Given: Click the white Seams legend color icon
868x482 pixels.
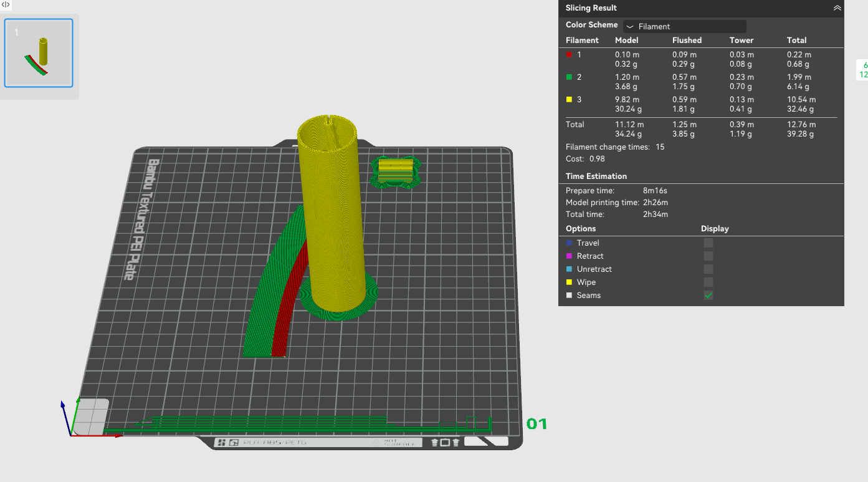Looking at the screenshot, I should 569,296.
